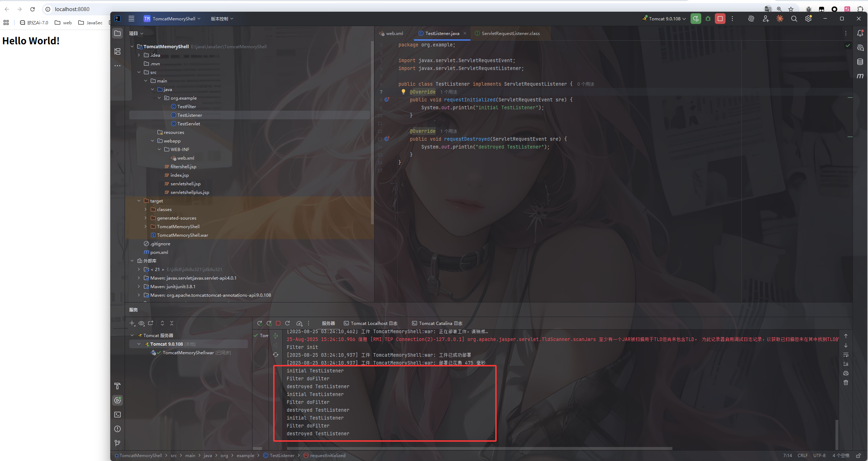Collapse the Tomcat 服务器 node in Services
This screenshot has height=461, width=868.
[132, 335]
